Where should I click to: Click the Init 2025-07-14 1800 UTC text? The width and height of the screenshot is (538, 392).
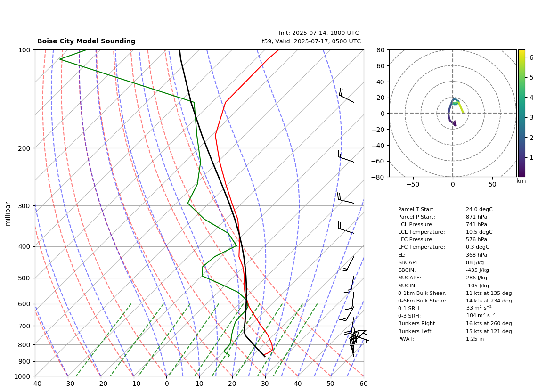(319, 33)
